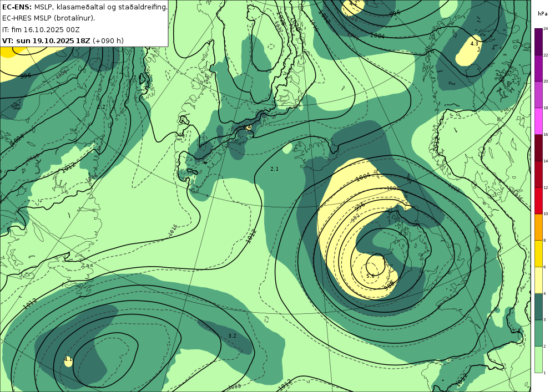Click the '5.6' spread value near low center
The image size is (555, 392).
(x=370, y=276)
